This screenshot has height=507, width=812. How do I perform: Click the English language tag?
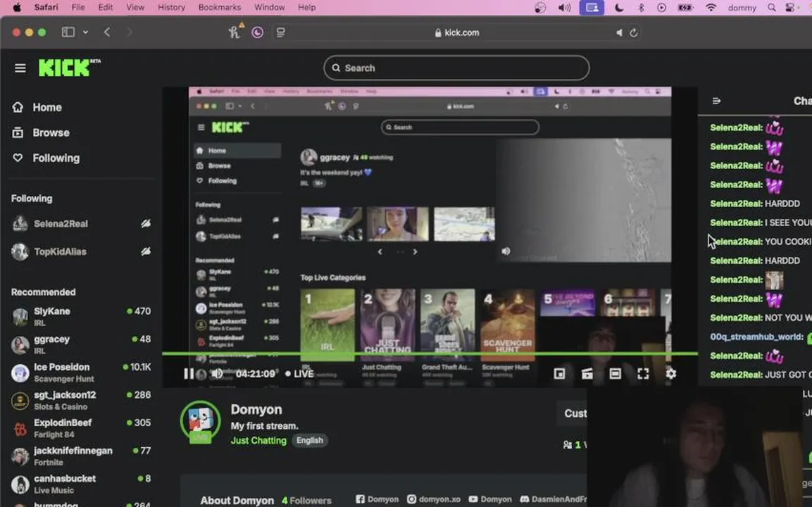[x=310, y=440]
